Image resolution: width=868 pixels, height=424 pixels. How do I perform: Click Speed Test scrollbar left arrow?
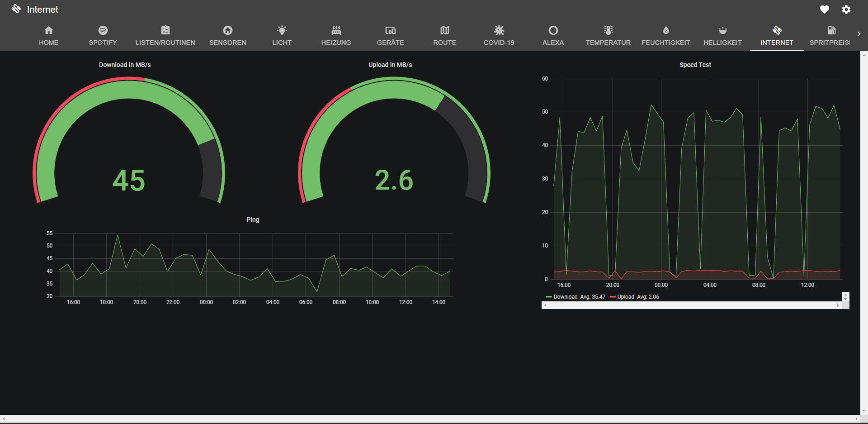tap(545, 305)
